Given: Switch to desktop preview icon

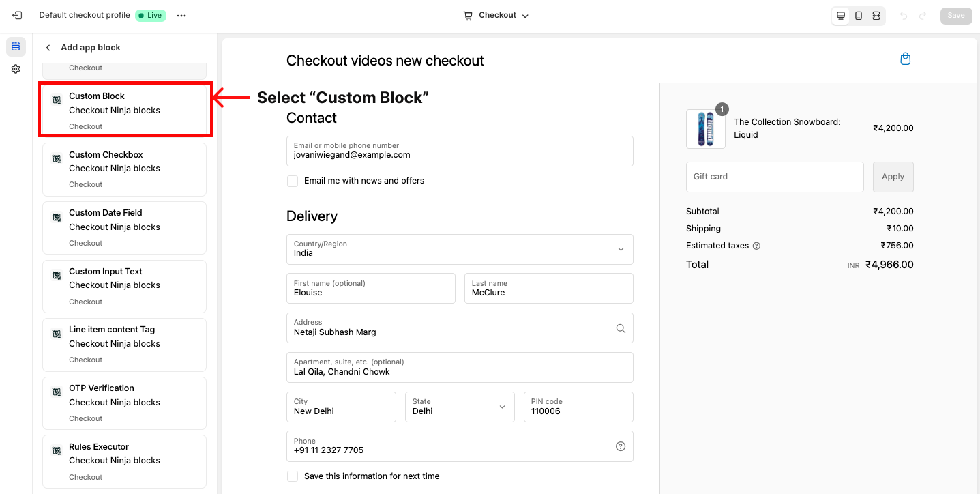Looking at the screenshot, I should click(841, 16).
